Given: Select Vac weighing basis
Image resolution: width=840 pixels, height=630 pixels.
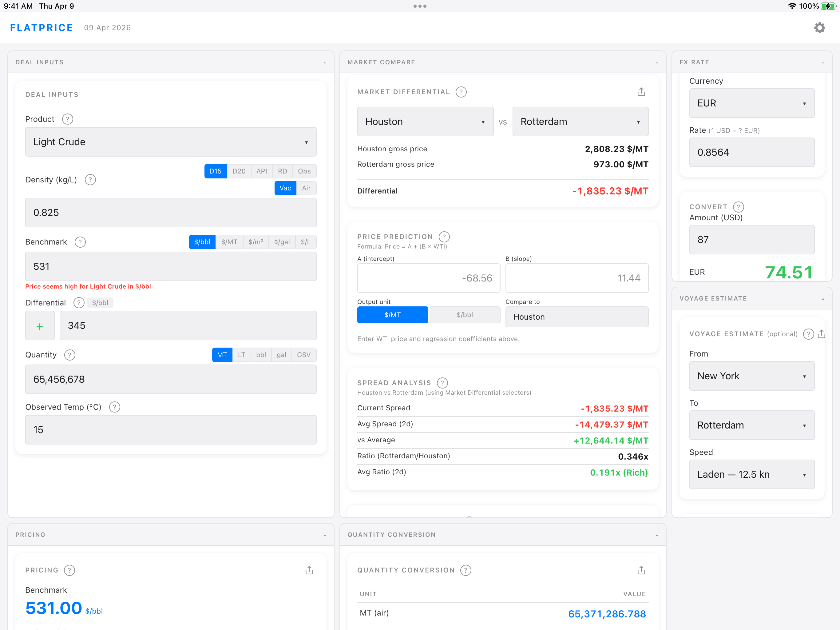Looking at the screenshot, I should click(x=285, y=188).
